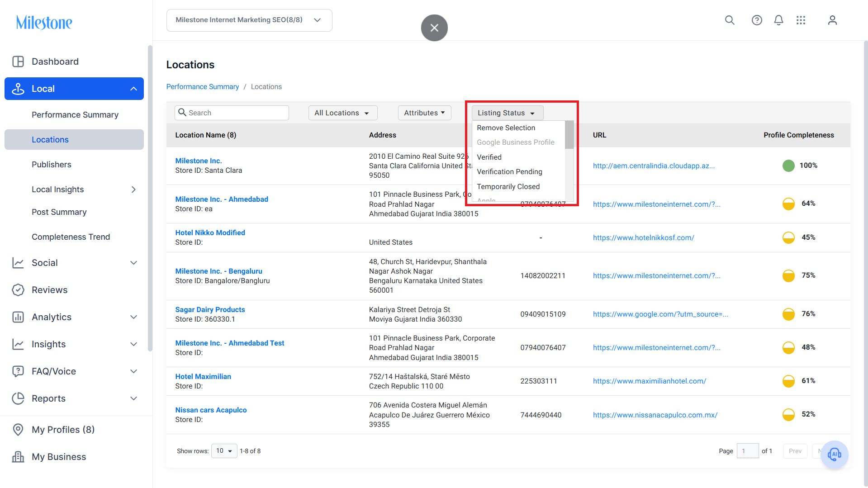
Task: Click the Analytics bar chart icon
Action: [18, 317]
